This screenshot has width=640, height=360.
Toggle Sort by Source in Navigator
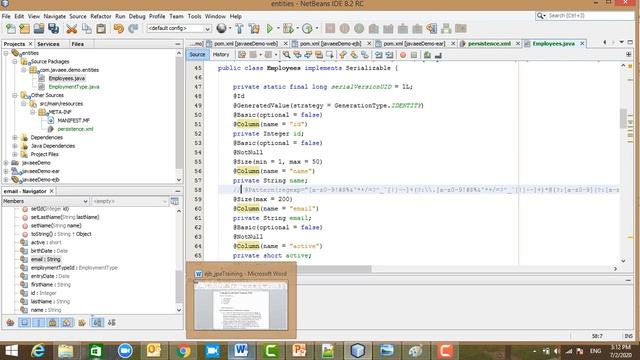tap(111, 323)
